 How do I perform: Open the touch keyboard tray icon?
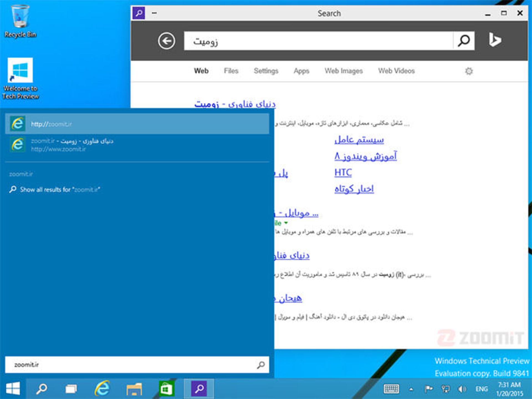391,389
